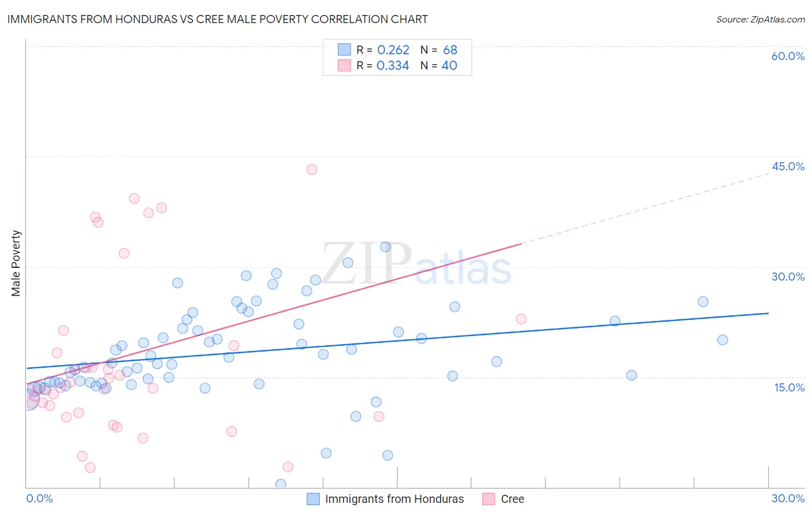The image size is (812, 515).
Task: Select the Immigrants from Honduras legend label
Action: click(x=394, y=499)
